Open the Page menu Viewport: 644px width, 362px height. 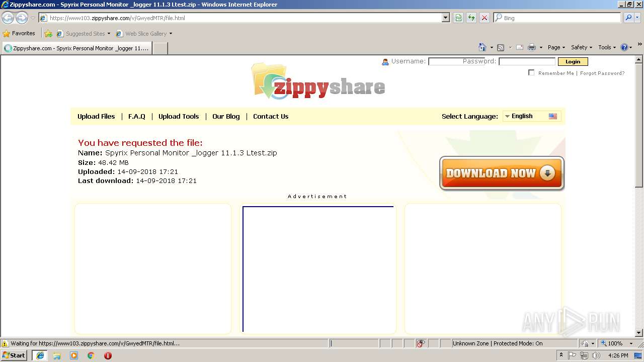coord(556,47)
